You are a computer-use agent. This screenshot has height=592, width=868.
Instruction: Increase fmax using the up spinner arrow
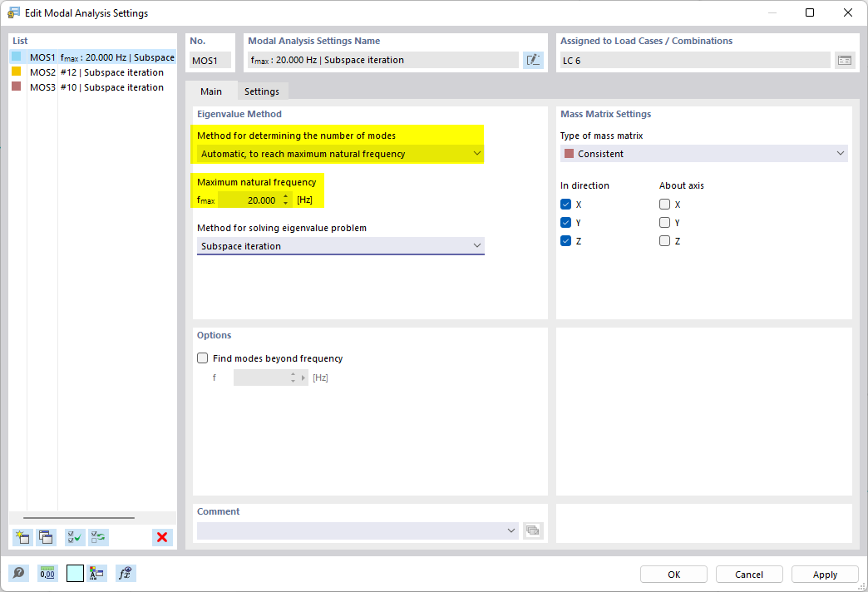tap(286, 196)
